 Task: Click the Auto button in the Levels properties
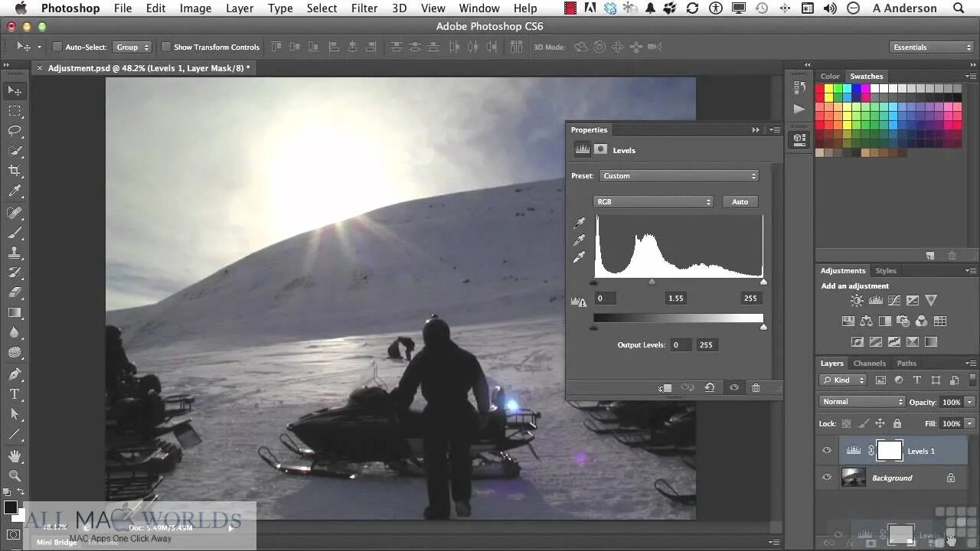740,201
